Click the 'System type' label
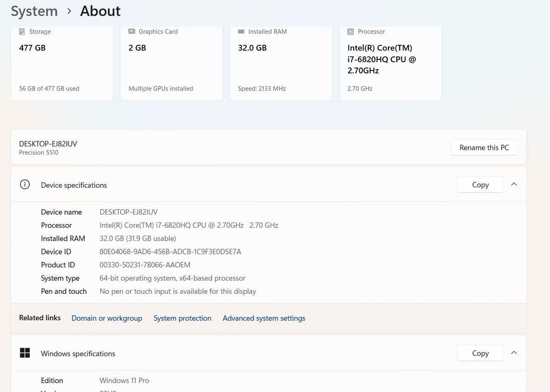 pyautogui.click(x=60, y=278)
